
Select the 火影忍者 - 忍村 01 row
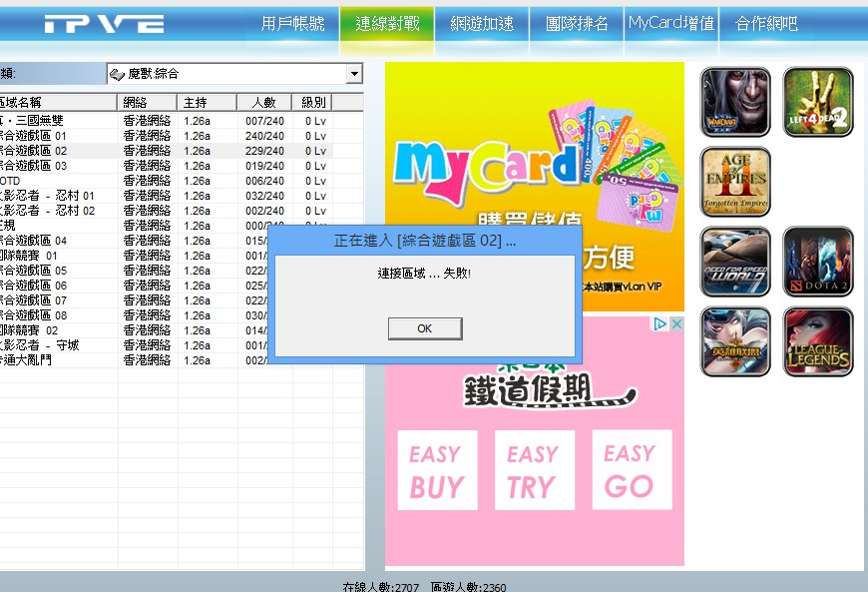[166, 196]
